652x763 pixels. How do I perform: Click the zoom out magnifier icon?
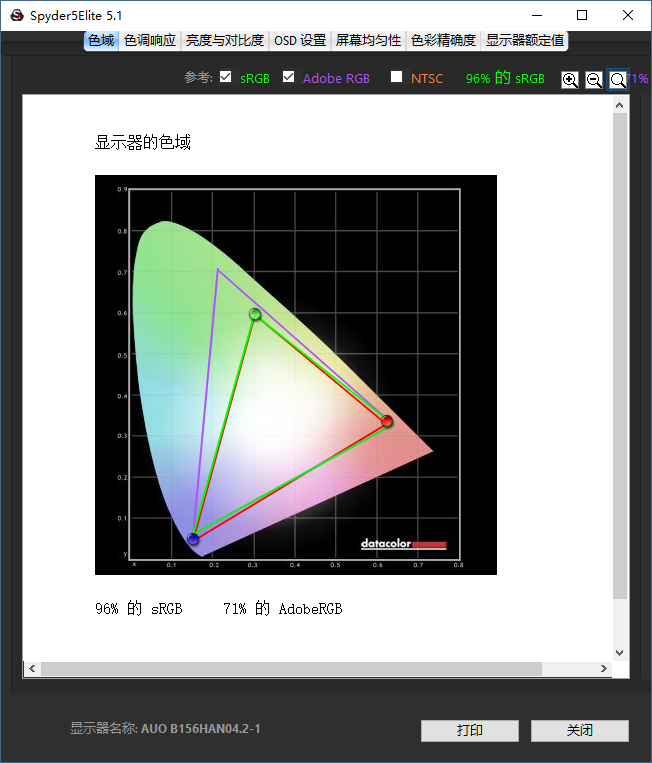click(x=594, y=80)
